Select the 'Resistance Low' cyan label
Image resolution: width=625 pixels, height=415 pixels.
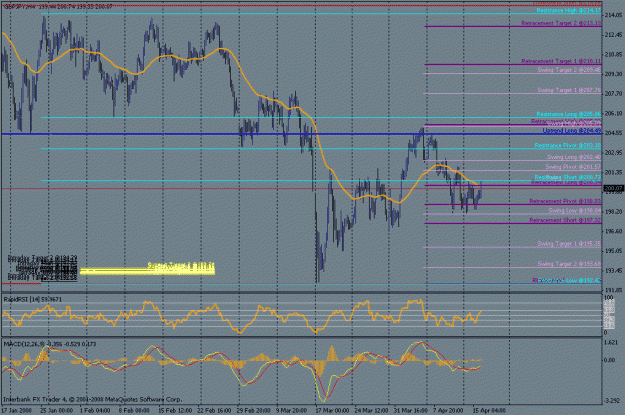coord(569,281)
